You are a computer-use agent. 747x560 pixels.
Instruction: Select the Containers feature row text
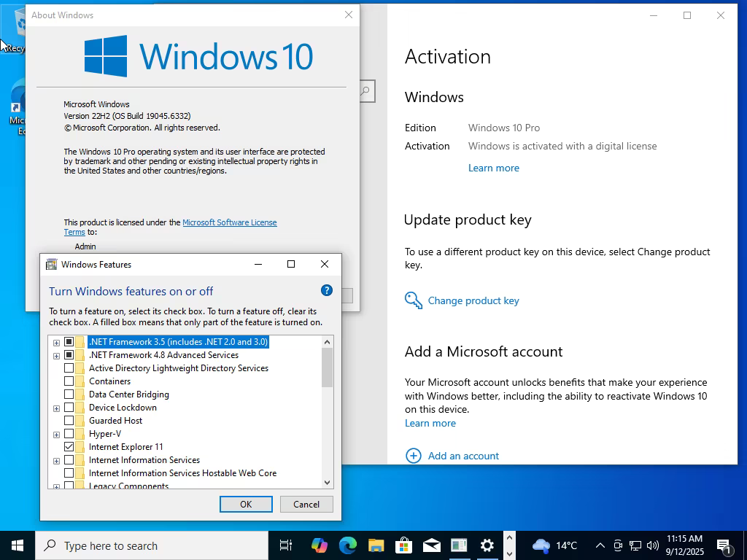coord(109,381)
